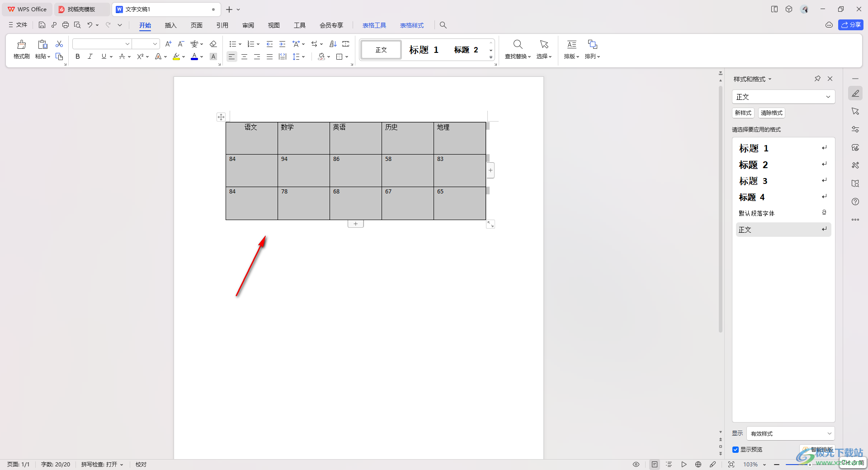Expand the 粘贴 paste options arrow
The height and width of the screenshot is (470, 868).
coord(49,57)
